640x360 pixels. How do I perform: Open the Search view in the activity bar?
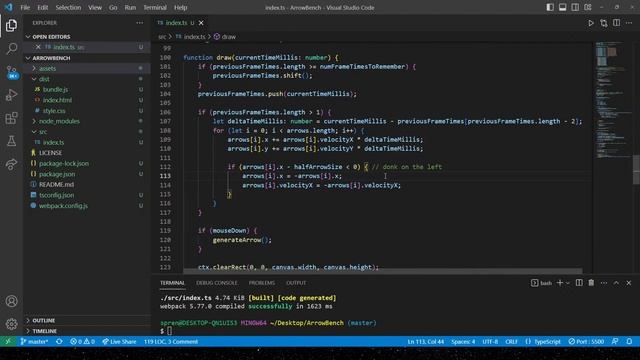pyautogui.click(x=11, y=49)
